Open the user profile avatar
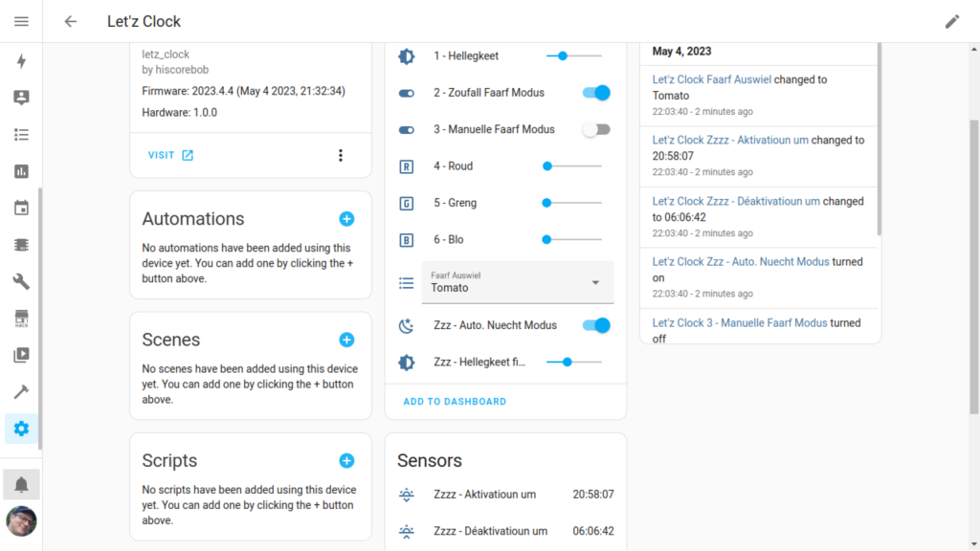980x551 pixels. (x=21, y=521)
